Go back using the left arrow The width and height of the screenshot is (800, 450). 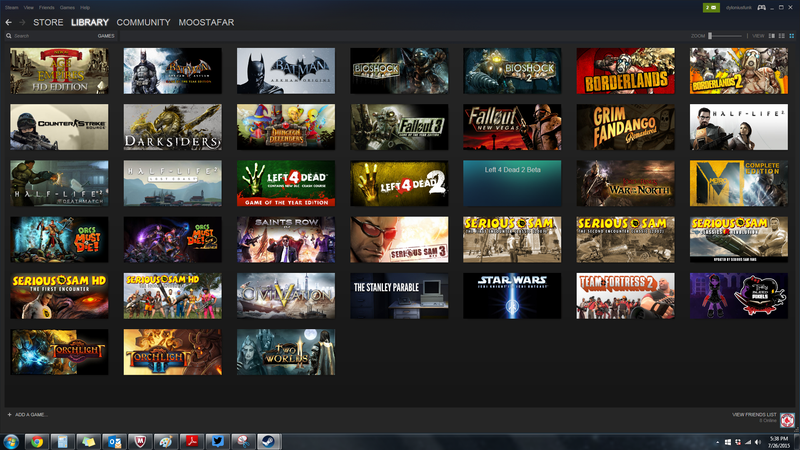[9, 22]
